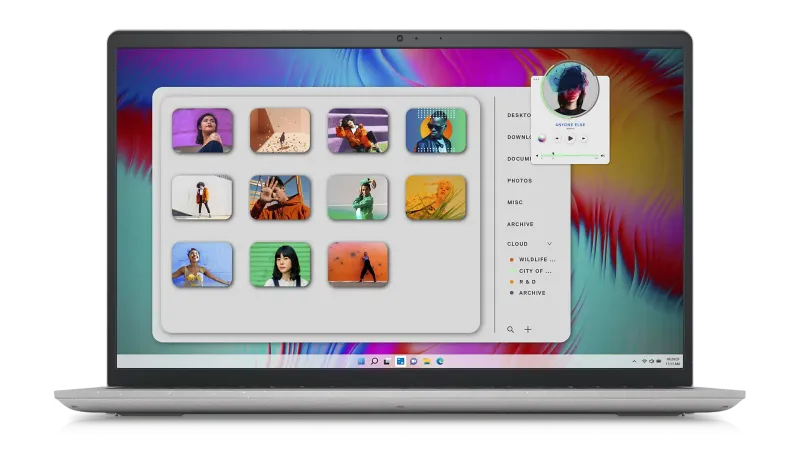Collapse the Cloud section chevron
This screenshot has width=800, height=450.
[x=549, y=244]
